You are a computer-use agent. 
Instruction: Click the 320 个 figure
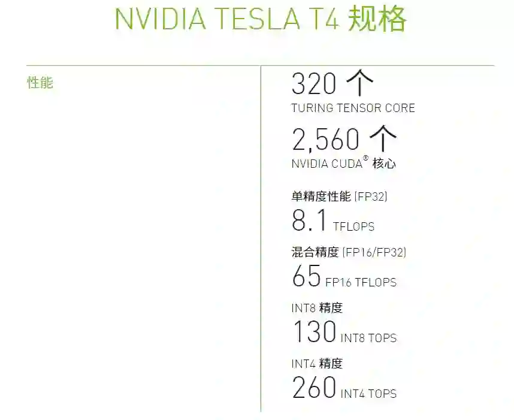pos(332,83)
